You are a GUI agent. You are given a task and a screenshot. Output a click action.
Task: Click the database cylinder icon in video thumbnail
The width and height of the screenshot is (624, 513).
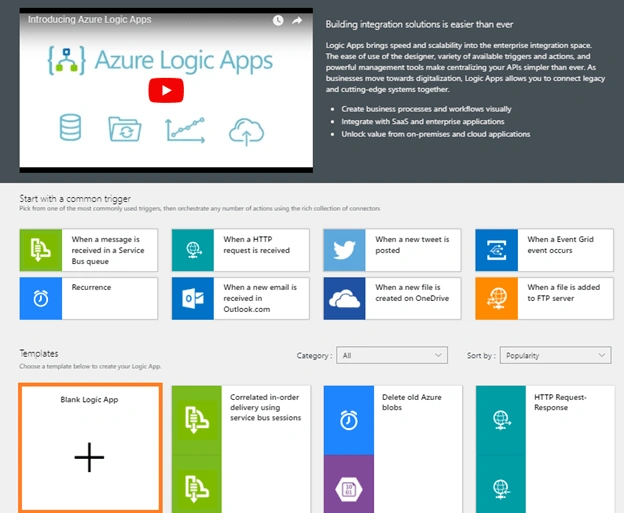tap(70, 127)
